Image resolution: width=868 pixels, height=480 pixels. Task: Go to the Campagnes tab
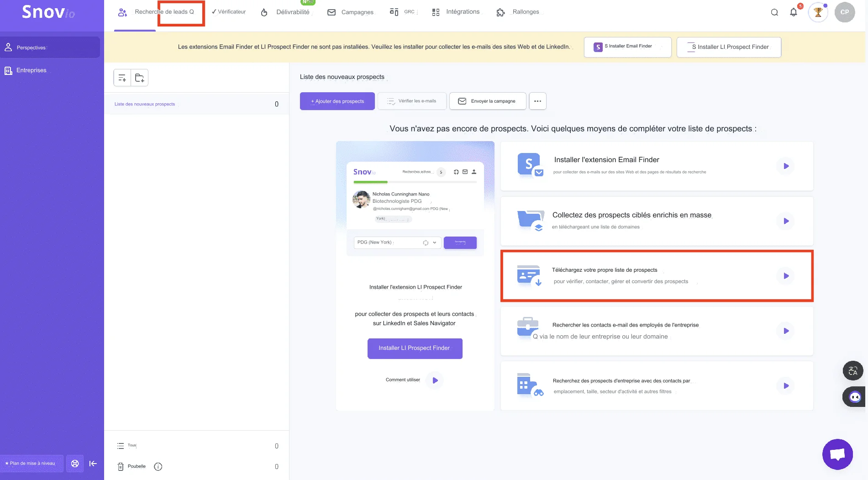(351, 12)
